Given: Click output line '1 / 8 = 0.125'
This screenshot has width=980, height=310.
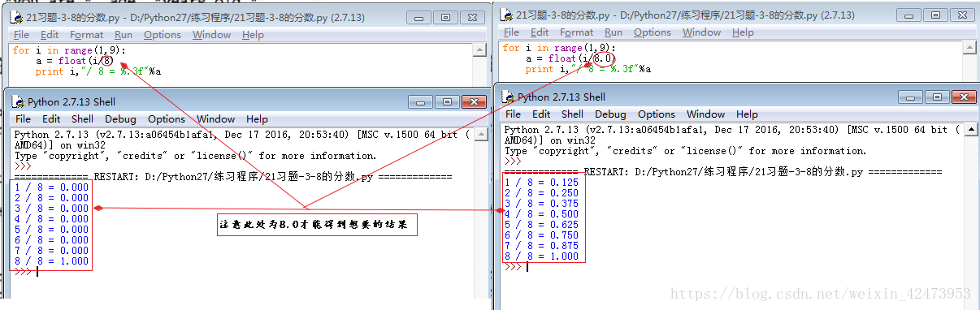Looking at the screenshot, I should pos(541,183).
